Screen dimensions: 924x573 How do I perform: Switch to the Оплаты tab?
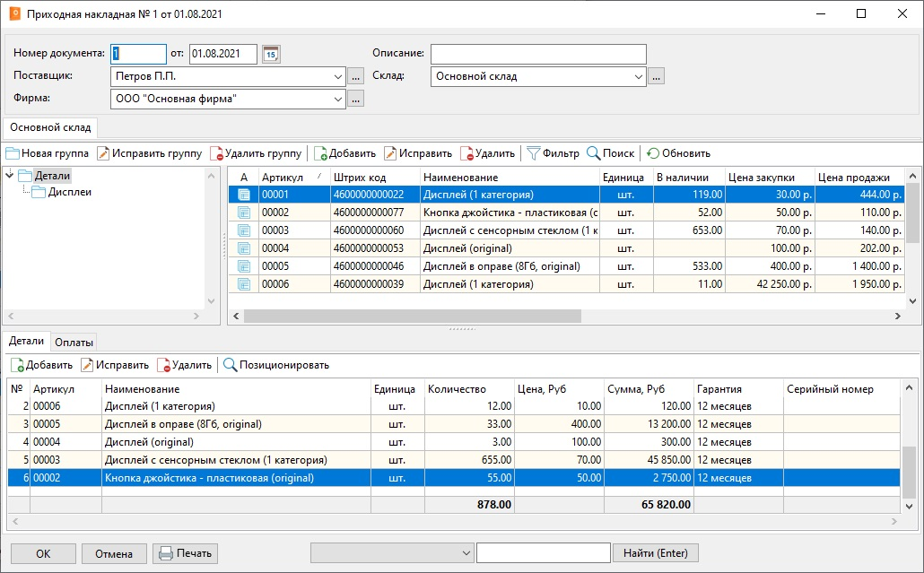click(74, 342)
